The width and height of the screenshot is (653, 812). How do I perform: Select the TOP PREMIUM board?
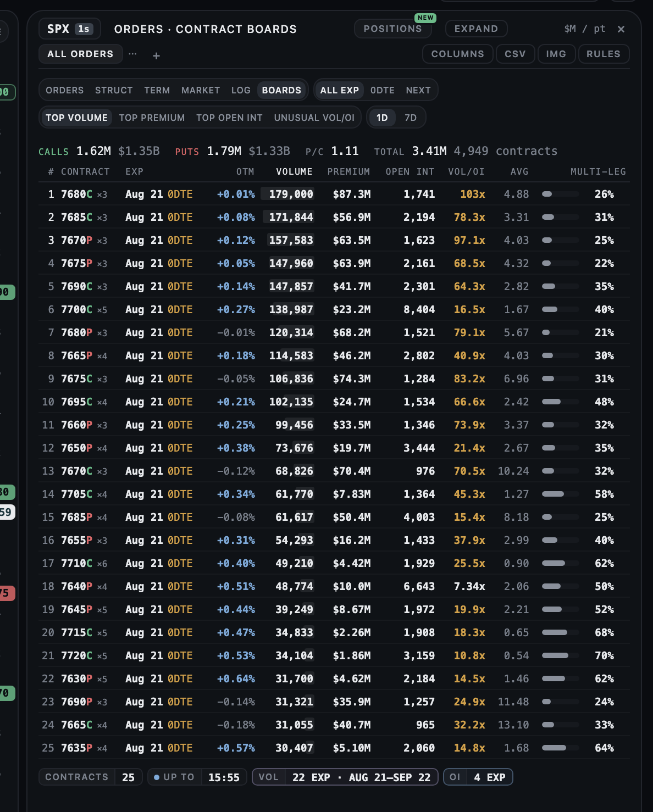pyautogui.click(x=152, y=118)
